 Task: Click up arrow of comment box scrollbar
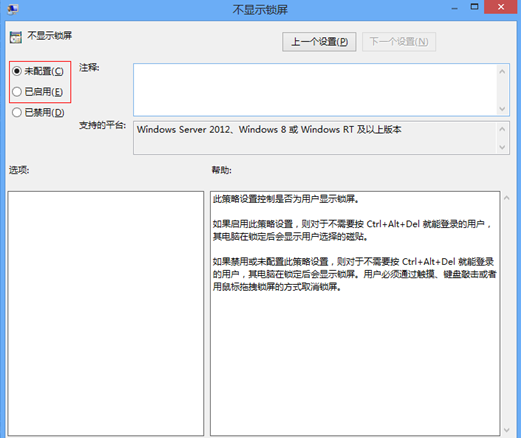[502, 71]
